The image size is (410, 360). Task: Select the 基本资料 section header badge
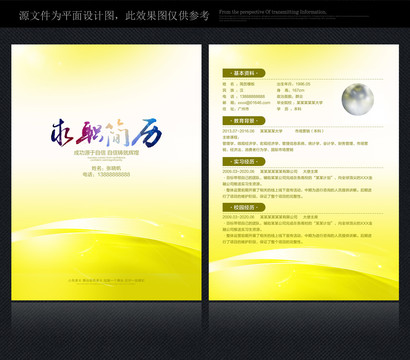[244, 73]
